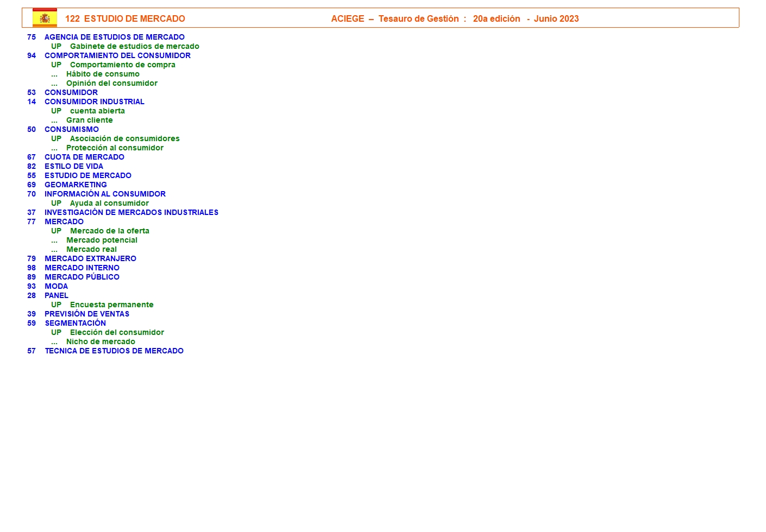Select the synonym Gabinete de estudios de mercado
The height and width of the screenshot is (532, 766).
point(134,46)
